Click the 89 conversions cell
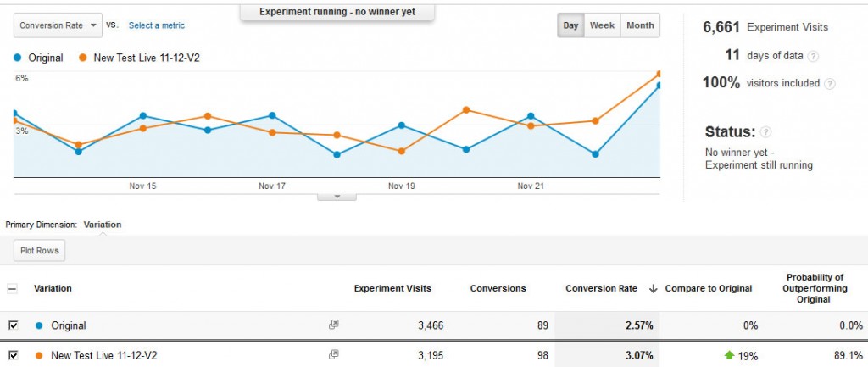 pyautogui.click(x=542, y=326)
